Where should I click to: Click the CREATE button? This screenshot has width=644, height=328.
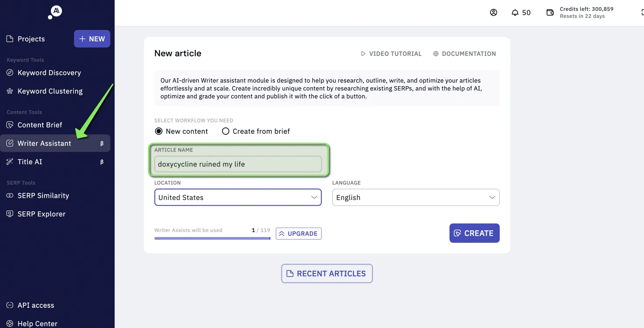475,233
